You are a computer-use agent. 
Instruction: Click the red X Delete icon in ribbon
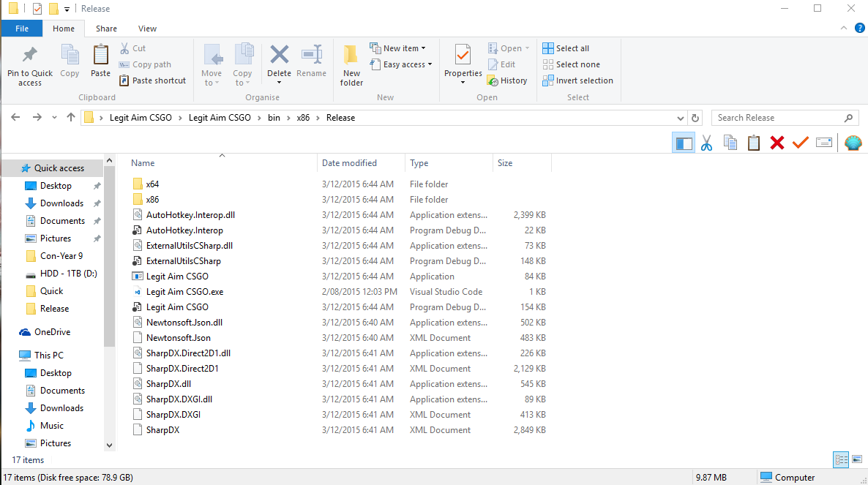tap(279, 55)
